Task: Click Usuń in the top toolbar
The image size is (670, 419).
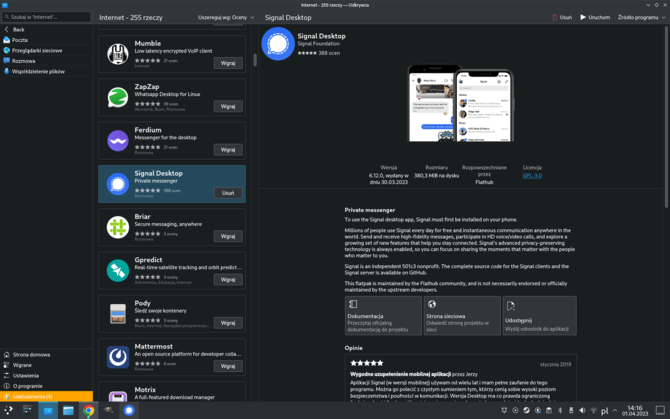Action: pos(562,18)
